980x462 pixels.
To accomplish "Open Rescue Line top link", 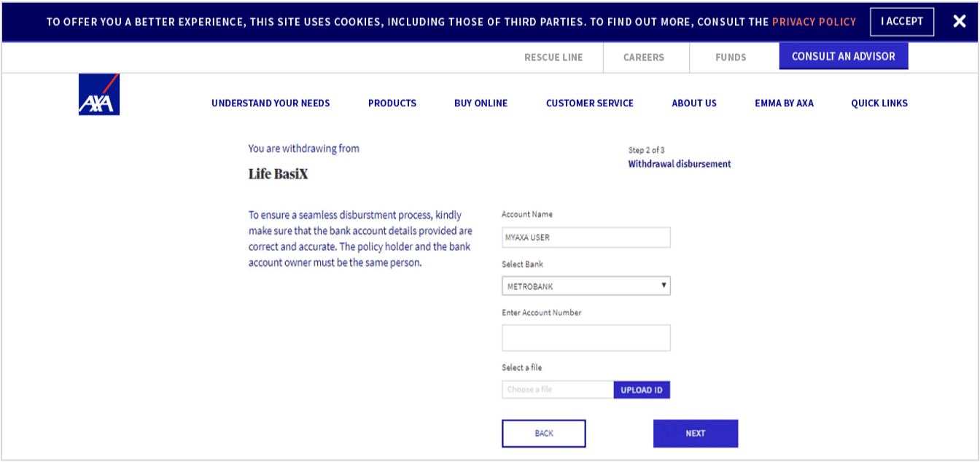I will coord(553,57).
